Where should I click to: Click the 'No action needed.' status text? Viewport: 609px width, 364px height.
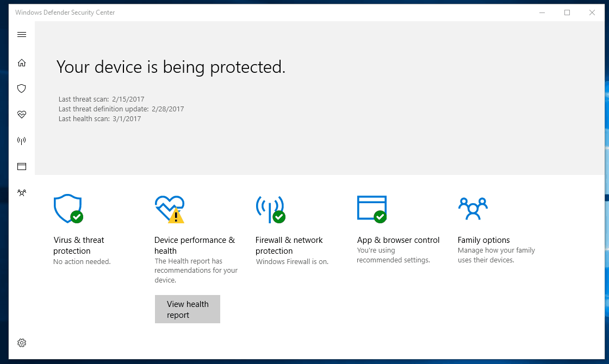tap(82, 261)
